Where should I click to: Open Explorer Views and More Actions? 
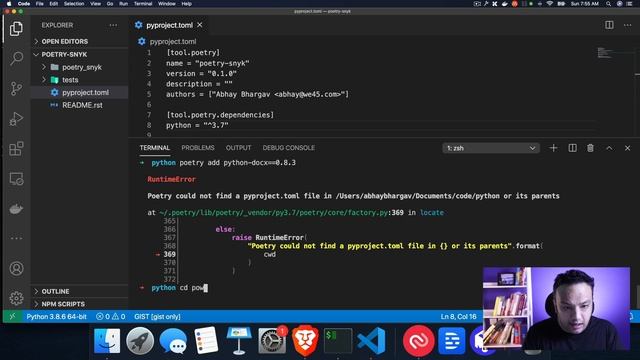[x=113, y=25]
